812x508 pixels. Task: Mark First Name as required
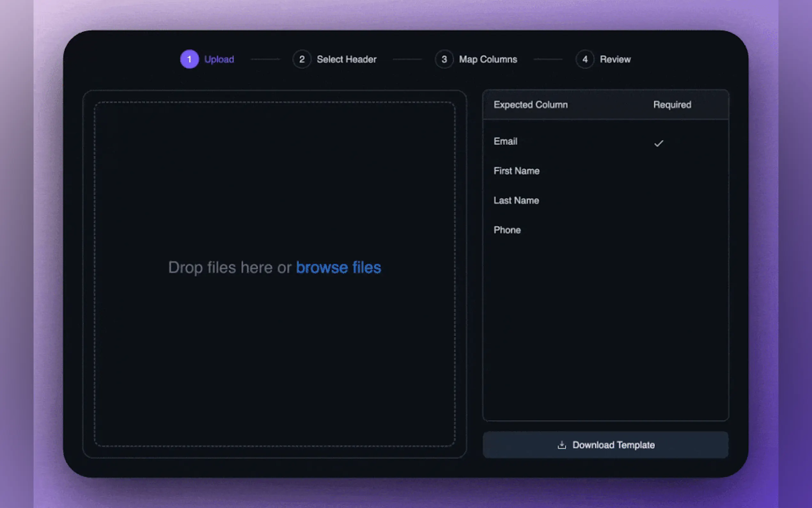[x=659, y=171]
